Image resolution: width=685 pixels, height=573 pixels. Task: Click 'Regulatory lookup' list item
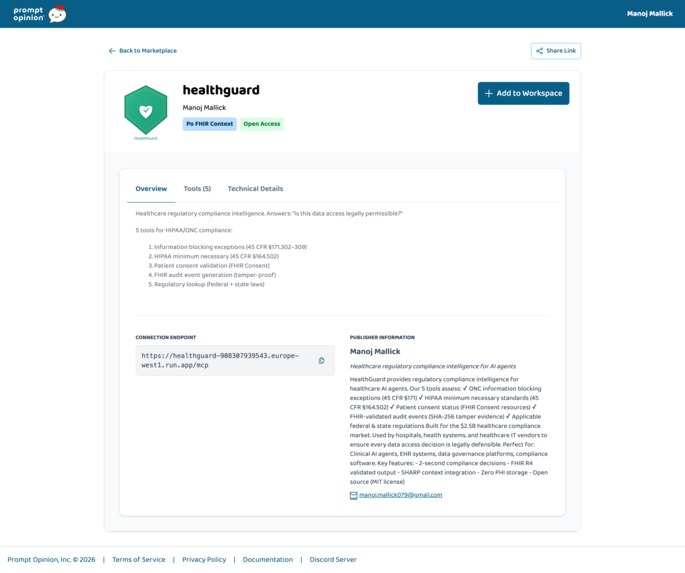click(x=206, y=284)
